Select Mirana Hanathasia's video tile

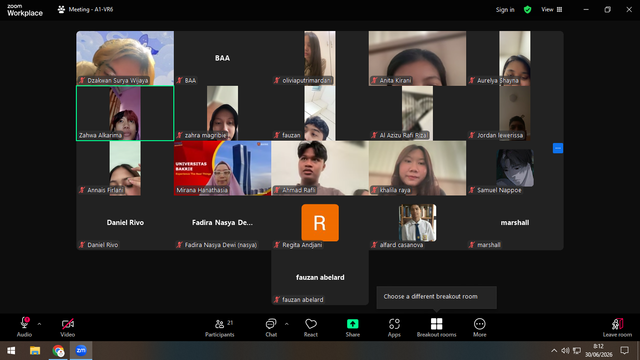[x=222, y=168]
